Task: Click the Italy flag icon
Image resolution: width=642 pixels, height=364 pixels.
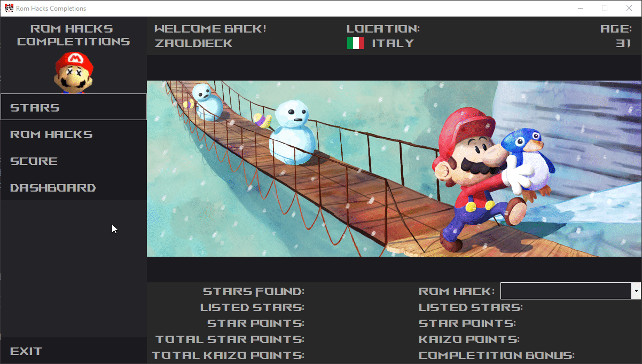Action: click(356, 43)
